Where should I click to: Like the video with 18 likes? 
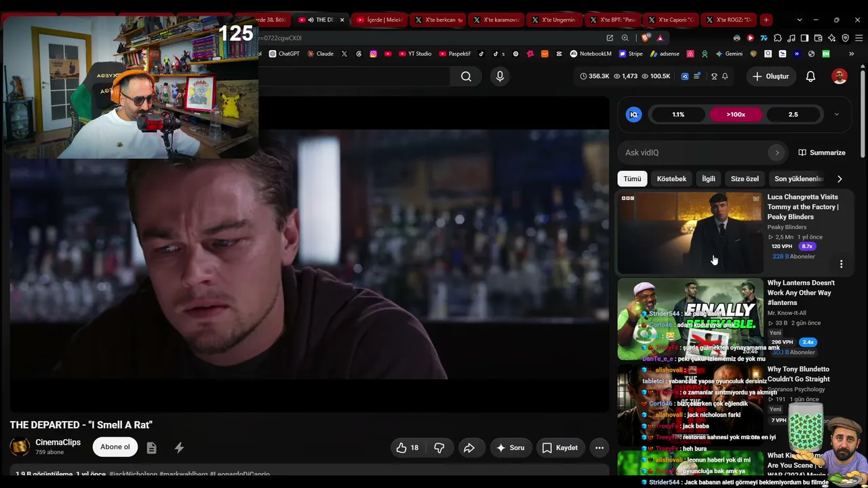[408, 447]
